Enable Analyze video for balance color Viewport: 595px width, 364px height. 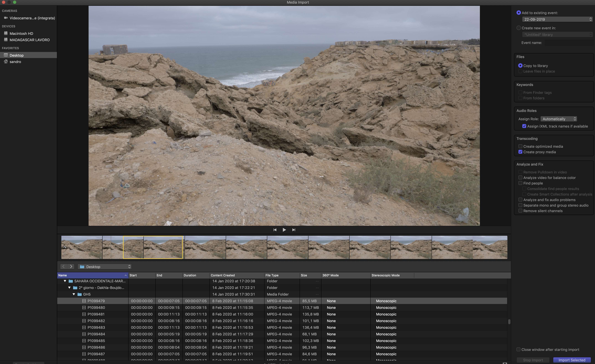pos(520,178)
